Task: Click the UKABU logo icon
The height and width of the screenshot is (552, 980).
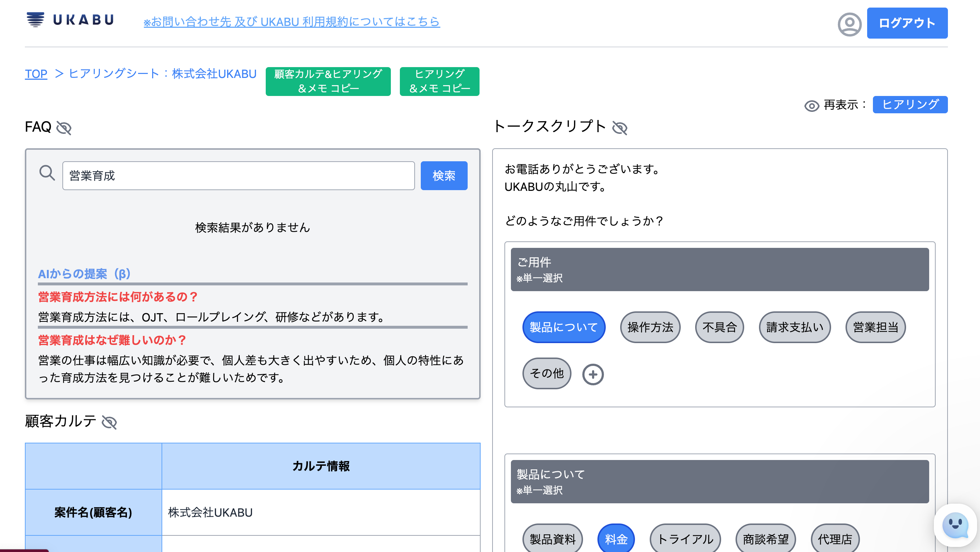Action: (35, 19)
